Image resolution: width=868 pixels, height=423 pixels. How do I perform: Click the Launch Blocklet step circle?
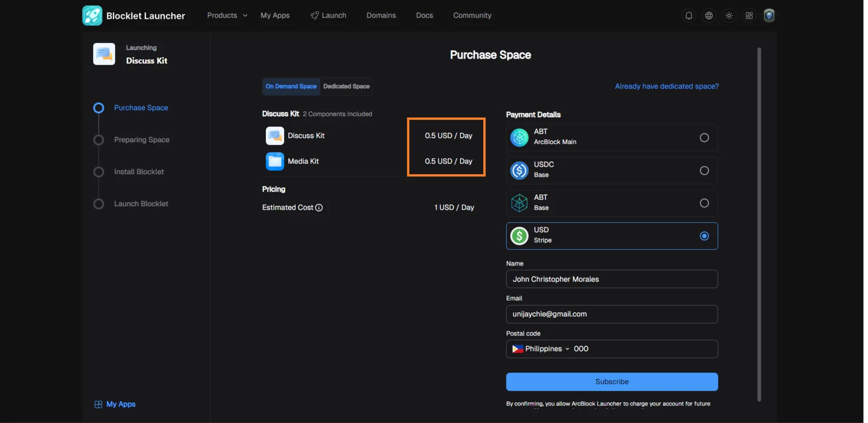click(98, 204)
